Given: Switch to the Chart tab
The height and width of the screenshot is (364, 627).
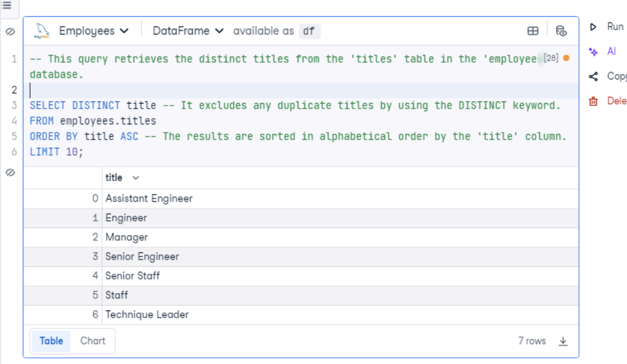Looking at the screenshot, I should point(92,342).
